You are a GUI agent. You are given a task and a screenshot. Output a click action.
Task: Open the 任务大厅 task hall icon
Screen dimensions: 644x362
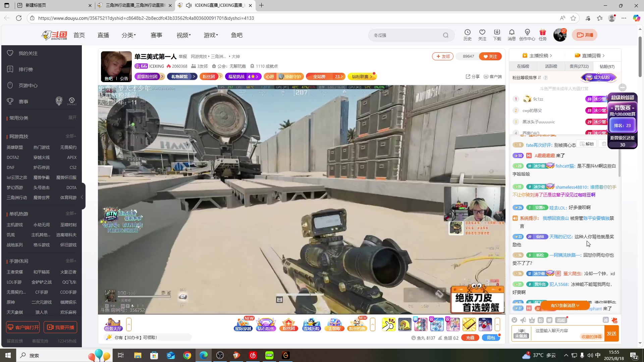[x=113, y=324]
